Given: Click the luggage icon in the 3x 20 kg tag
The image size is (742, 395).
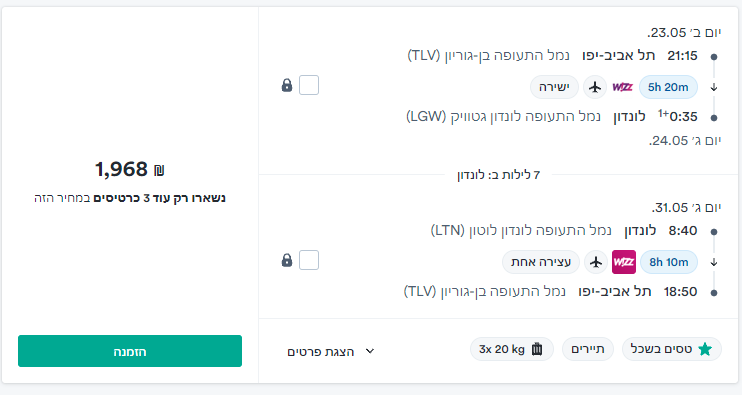Looking at the screenshot, I should coord(537,349).
